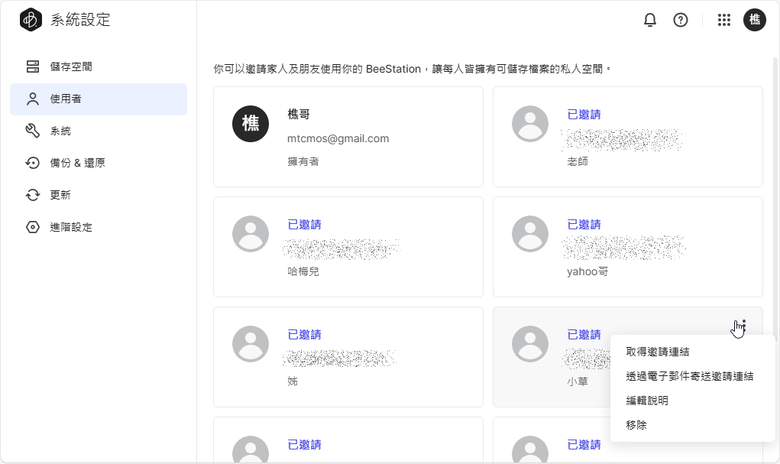The width and height of the screenshot is (780, 464).
Task: Click the 哈梅兒 description text
Action: (303, 272)
